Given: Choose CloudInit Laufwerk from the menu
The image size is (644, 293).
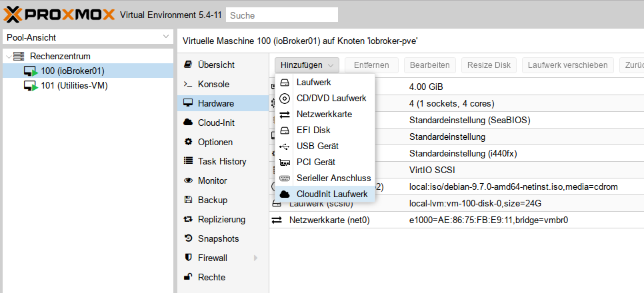Looking at the screenshot, I should [x=325, y=194].
